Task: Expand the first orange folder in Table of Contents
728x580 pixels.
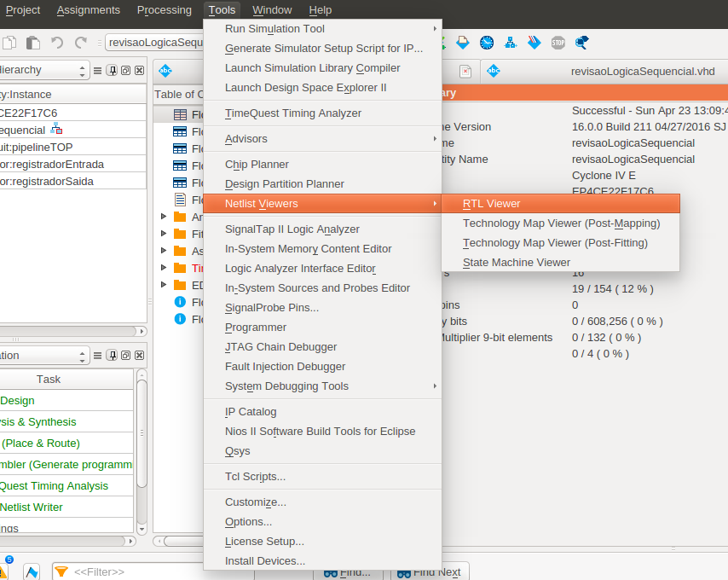Action: coord(164,217)
